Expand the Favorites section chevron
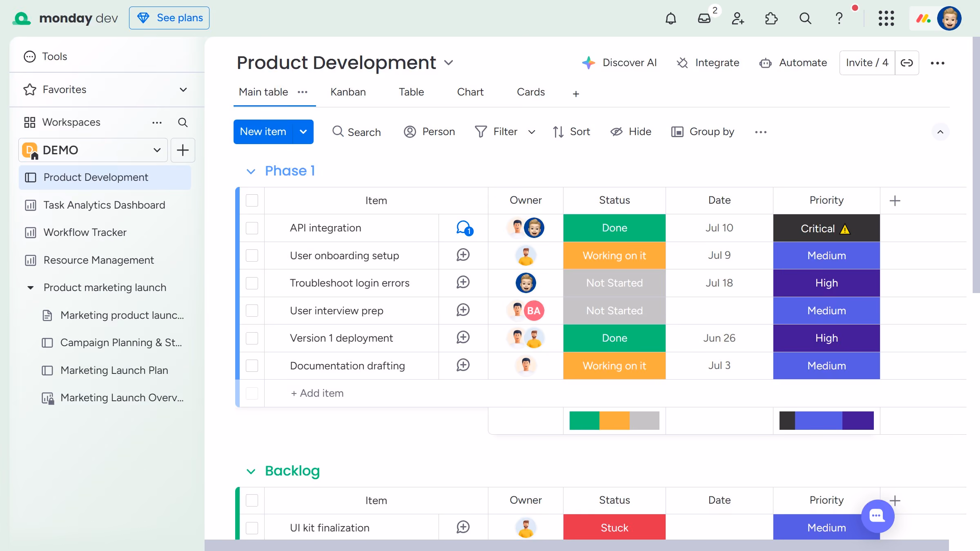Image resolution: width=980 pixels, height=551 pixels. 183,89
